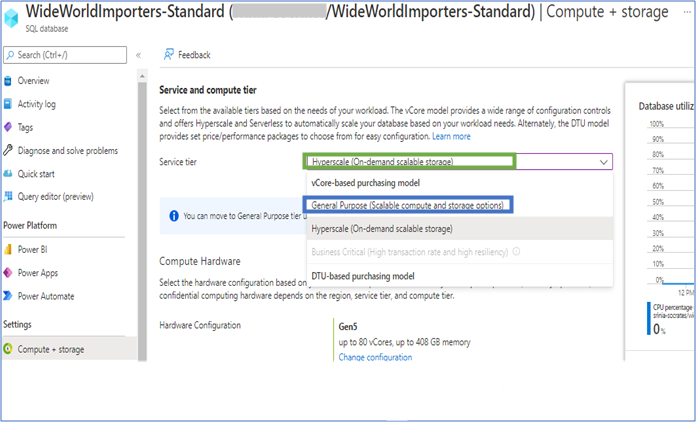Click the sidebar vertical scrollbar
Screen dimensions: 697x425
click(142, 221)
